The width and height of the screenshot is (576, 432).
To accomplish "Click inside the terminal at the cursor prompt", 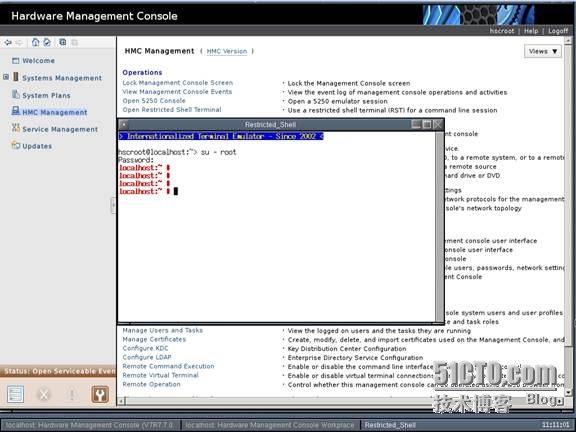I will pyautogui.click(x=176, y=191).
